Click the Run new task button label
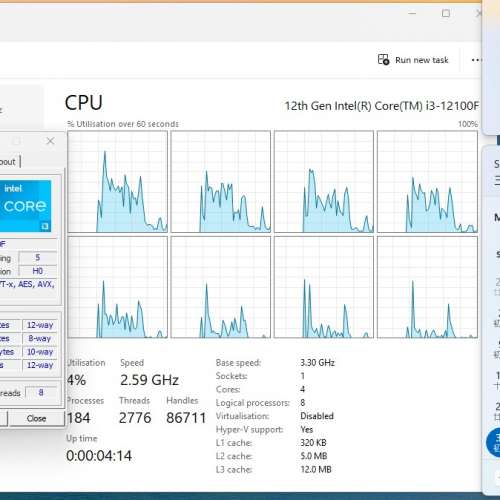This screenshot has width=500, height=500. point(422,60)
